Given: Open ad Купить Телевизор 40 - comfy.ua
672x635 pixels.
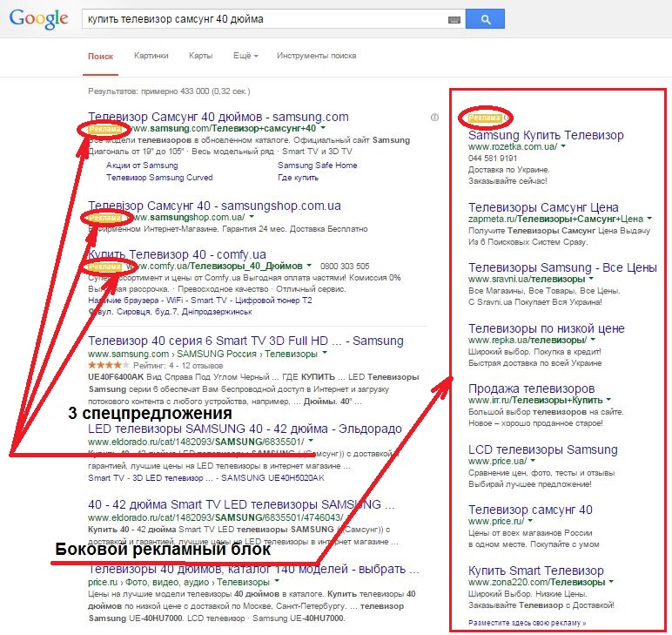Looking at the screenshot, I should 177,254.
